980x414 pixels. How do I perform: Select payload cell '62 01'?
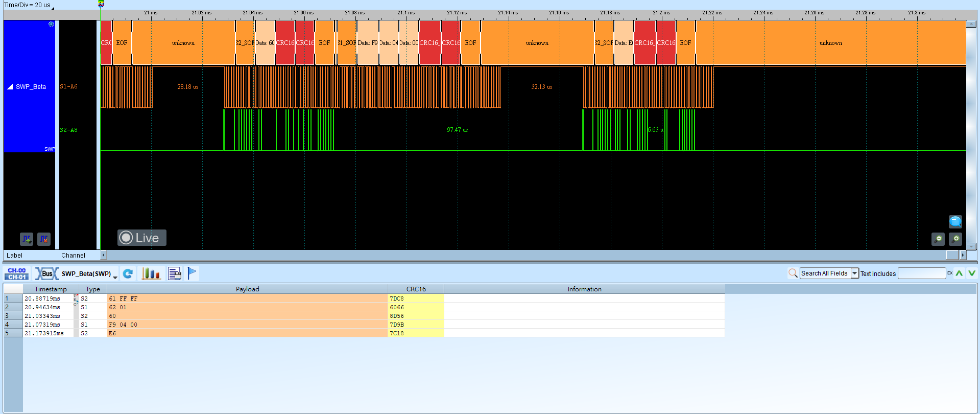point(248,307)
